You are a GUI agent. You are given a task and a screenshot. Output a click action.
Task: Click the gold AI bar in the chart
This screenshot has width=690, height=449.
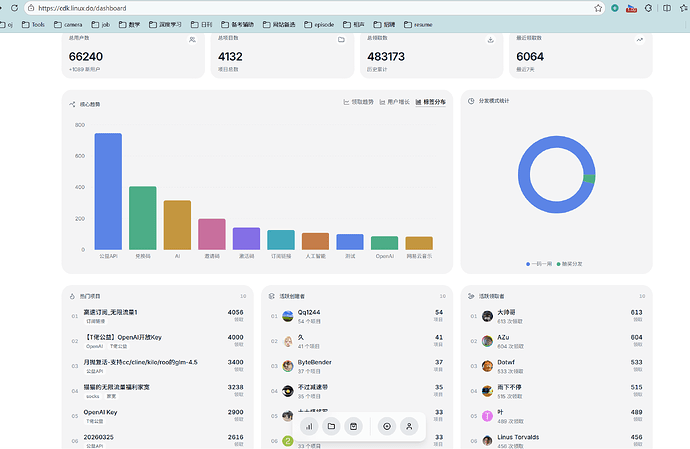pos(177,225)
